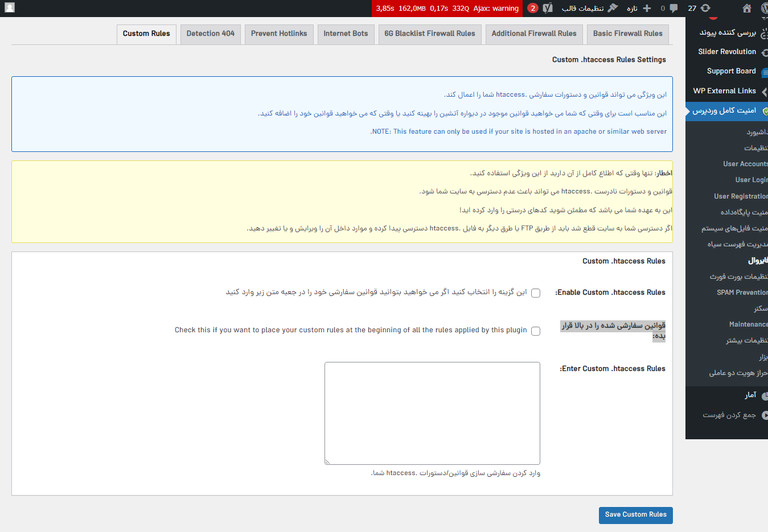Viewport: 768px width, 532px height.
Task: Switch to the Detection 404 tab
Action: point(211,34)
